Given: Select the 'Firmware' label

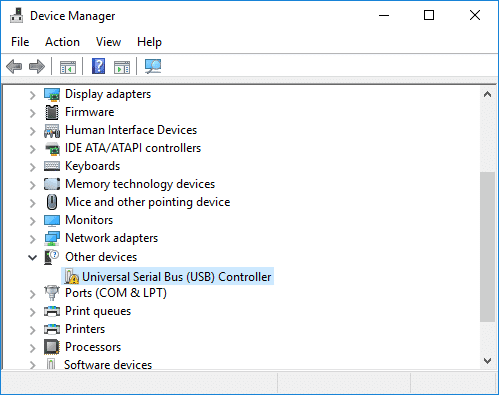Looking at the screenshot, I should point(89,112).
